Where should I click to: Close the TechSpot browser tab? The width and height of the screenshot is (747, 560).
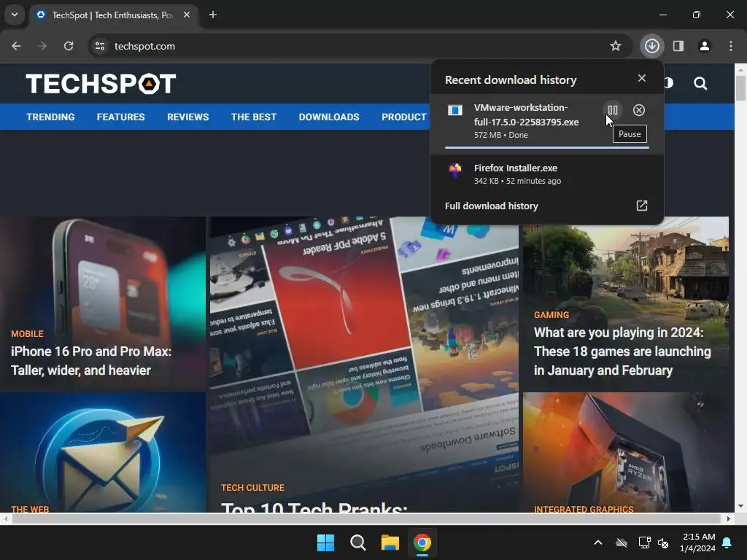click(x=187, y=15)
